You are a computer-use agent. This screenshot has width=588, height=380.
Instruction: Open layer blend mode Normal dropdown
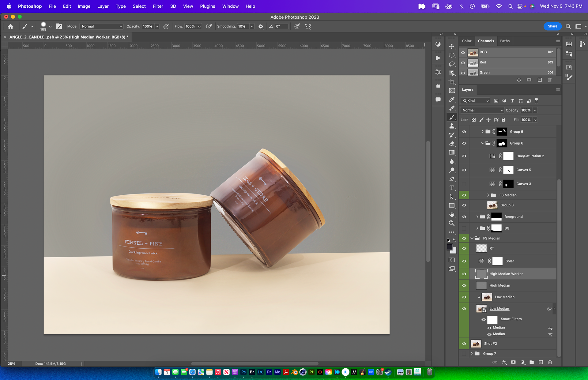482,110
